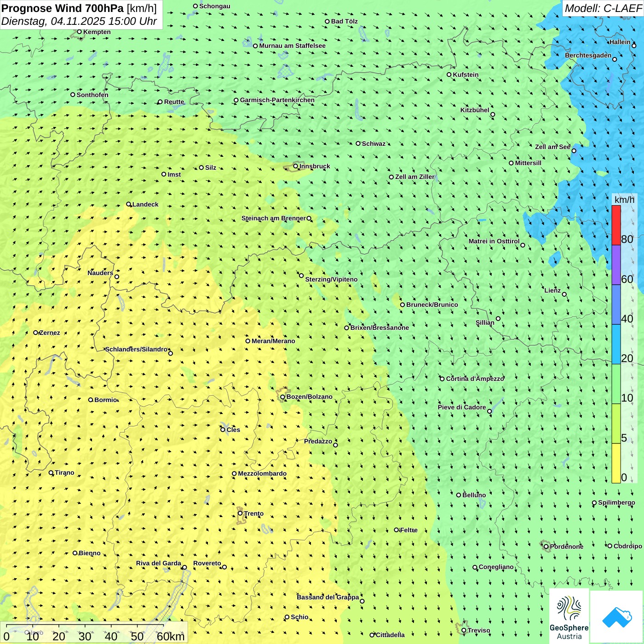Click the 'Tirano' label

click(64, 472)
